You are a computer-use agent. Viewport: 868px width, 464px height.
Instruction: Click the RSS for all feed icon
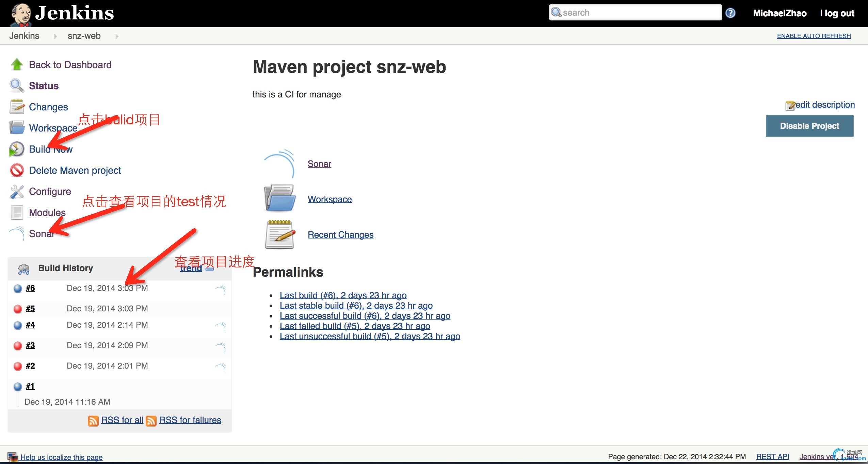tap(93, 421)
